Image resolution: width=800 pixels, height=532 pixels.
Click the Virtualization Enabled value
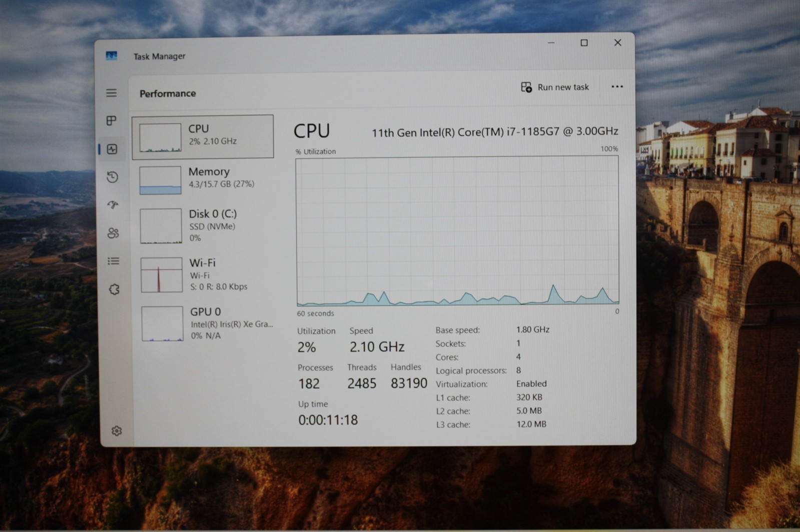point(531,383)
